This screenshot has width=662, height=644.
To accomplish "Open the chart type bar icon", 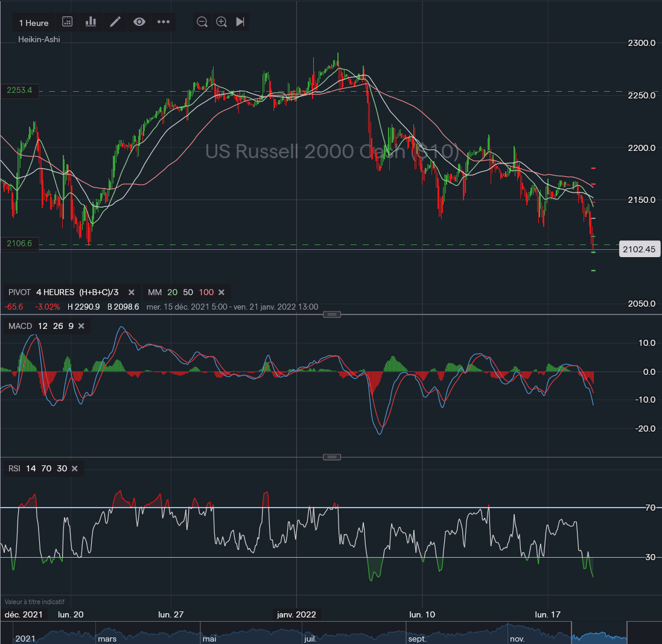I will [91, 22].
